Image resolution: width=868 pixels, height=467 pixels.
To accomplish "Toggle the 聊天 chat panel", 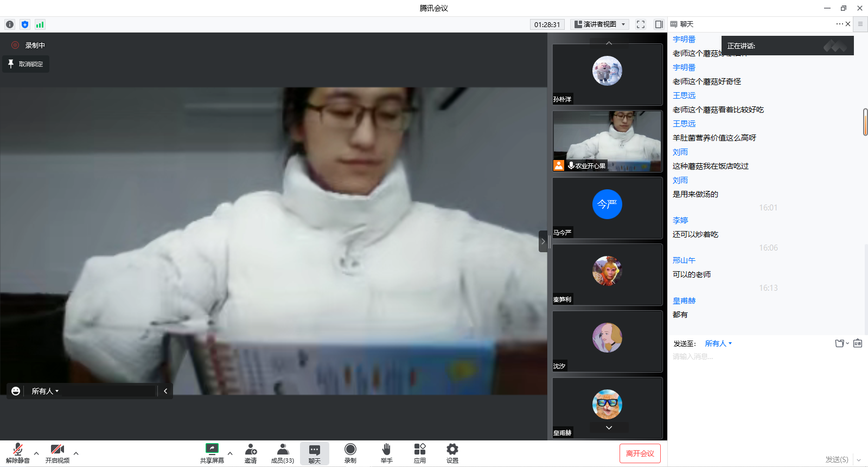I will (315, 453).
